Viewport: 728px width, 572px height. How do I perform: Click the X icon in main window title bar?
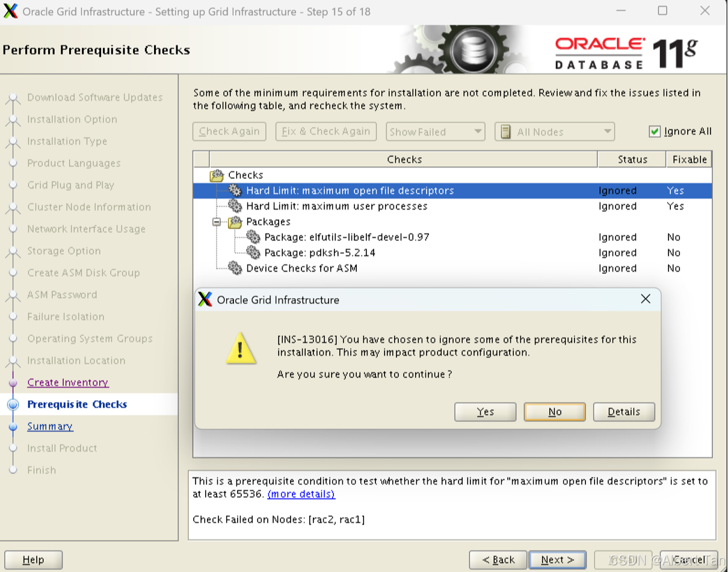(10, 11)
